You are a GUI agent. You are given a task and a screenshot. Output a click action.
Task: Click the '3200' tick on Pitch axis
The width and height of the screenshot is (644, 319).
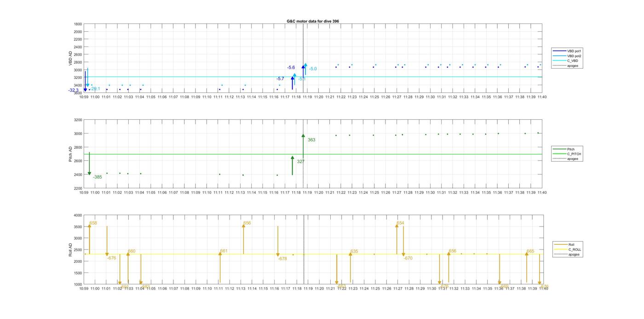(78, 120)
